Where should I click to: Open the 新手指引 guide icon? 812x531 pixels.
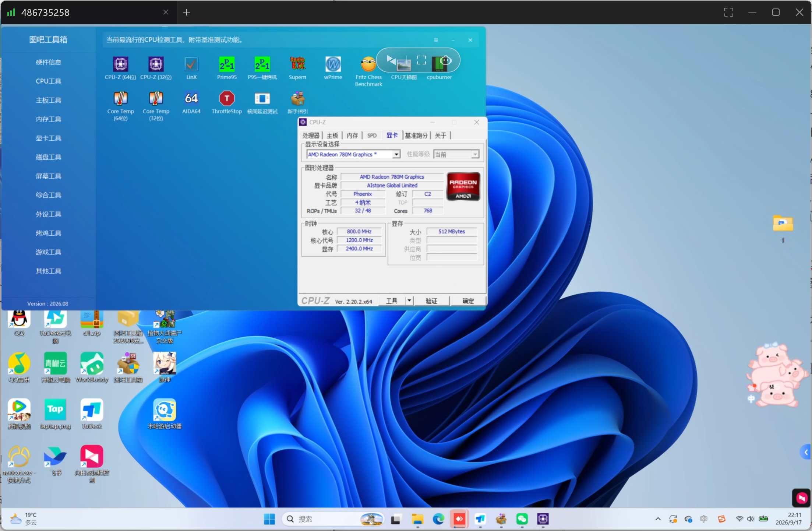(297, 102)
